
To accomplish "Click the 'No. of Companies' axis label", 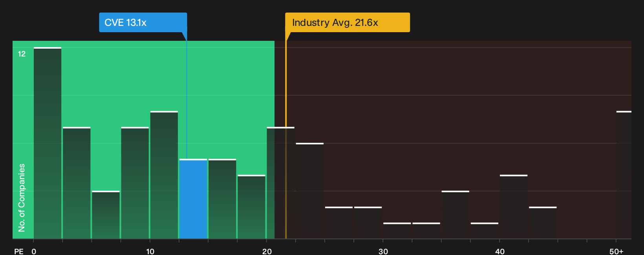I will click(x=22, y=198).
